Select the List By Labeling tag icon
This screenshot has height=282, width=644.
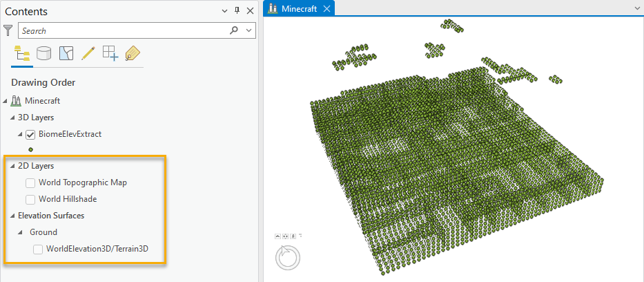[x=133, y=53]
